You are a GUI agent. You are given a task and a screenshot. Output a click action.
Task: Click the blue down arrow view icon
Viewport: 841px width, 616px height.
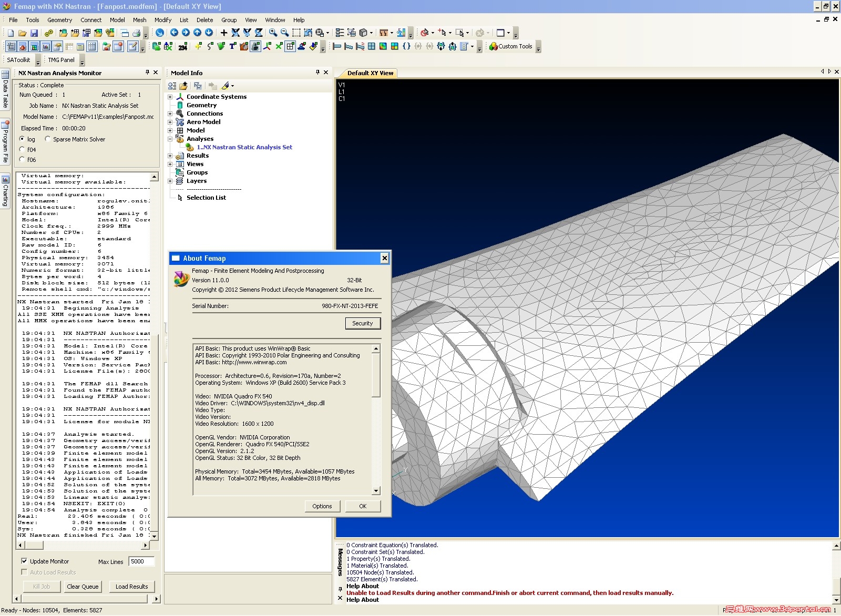pyautogui.click(x=209, y=33)
